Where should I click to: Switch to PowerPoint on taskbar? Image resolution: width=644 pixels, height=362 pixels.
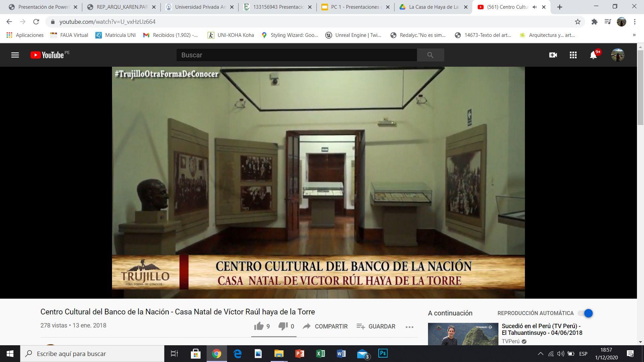click(300, 354)
